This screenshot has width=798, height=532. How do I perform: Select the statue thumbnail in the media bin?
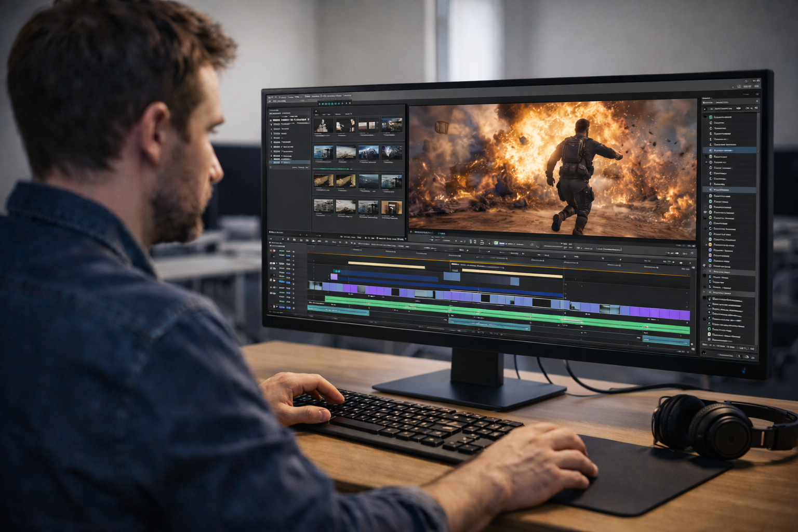click(x=323, y=125)
